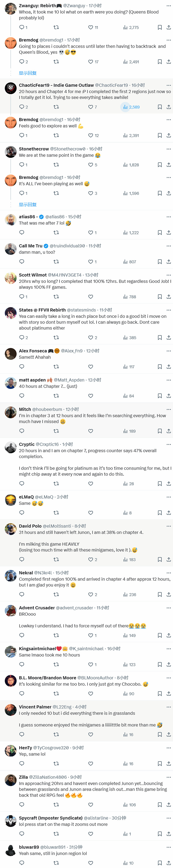The height and width of the screenshot is (868, 173).
Task: Open B.L. Moore/Brandon Moore's profile name
Action: tap(47, 678)
